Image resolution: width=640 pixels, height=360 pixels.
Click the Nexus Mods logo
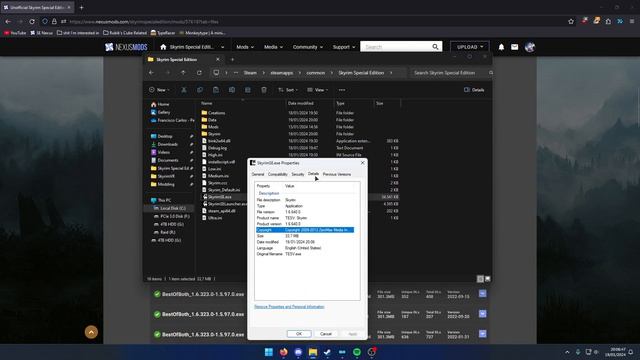tap(126, 47)
